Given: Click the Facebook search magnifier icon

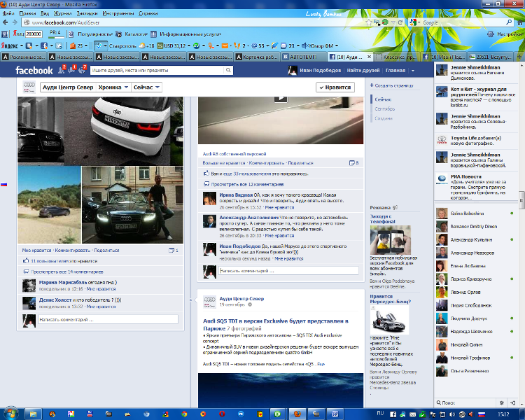Looking at the screenshot, I should point(228,70).
